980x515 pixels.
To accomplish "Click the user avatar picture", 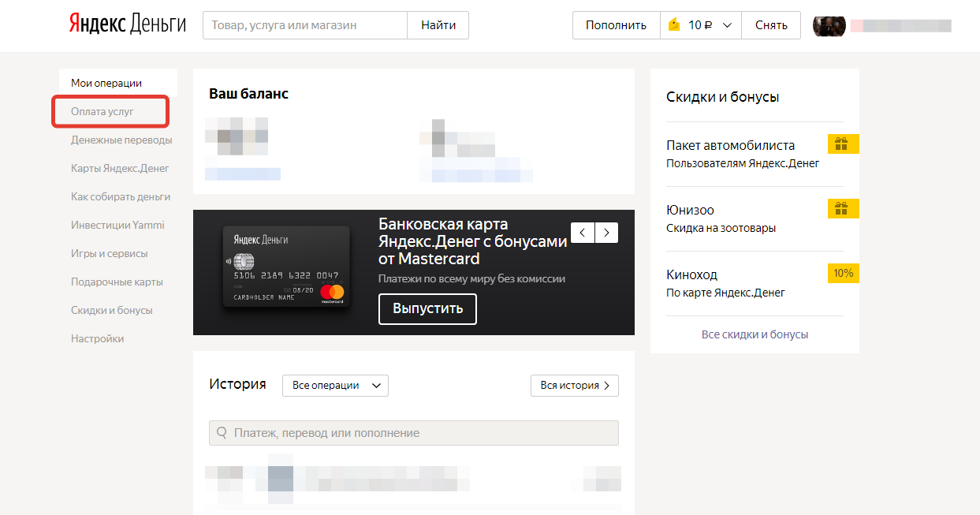I will pos(829,25).
